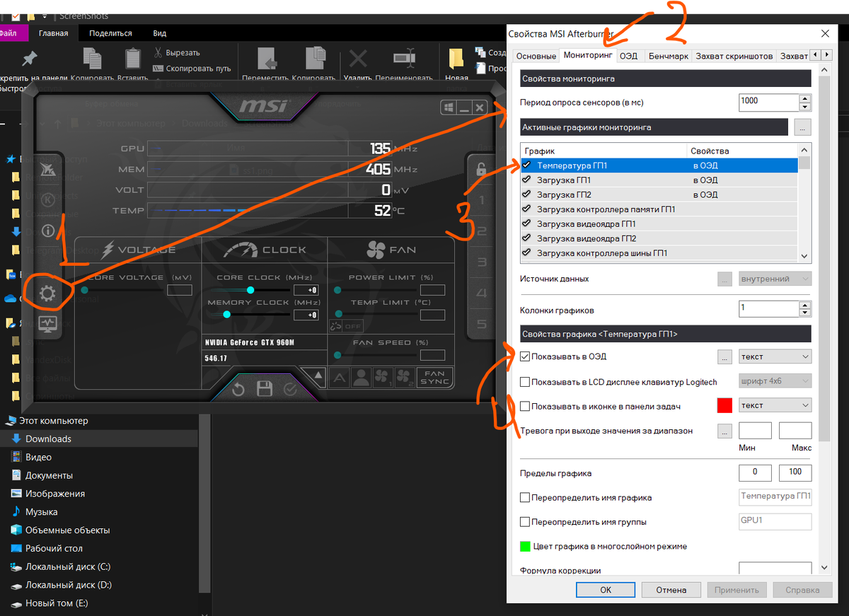Screen dimensions: 849x616
Task: Click the user-defined fan curve person icon
Action: click(362, 378)
